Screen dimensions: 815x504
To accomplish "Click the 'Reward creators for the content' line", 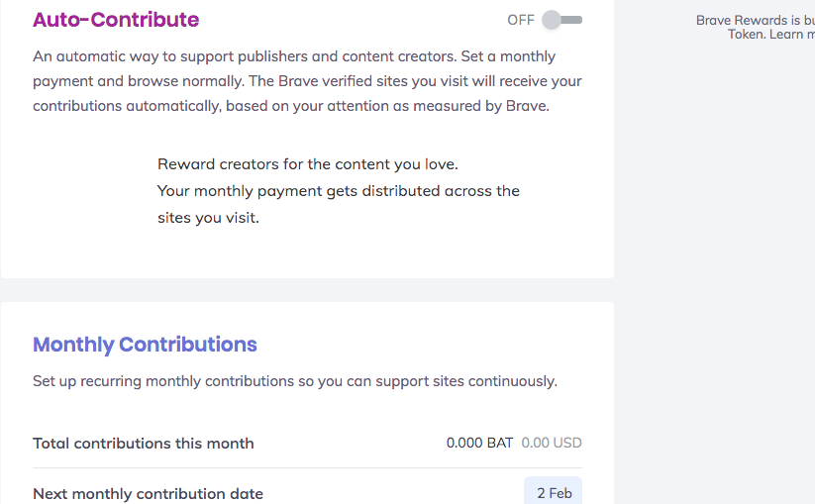I will [307, 164].
